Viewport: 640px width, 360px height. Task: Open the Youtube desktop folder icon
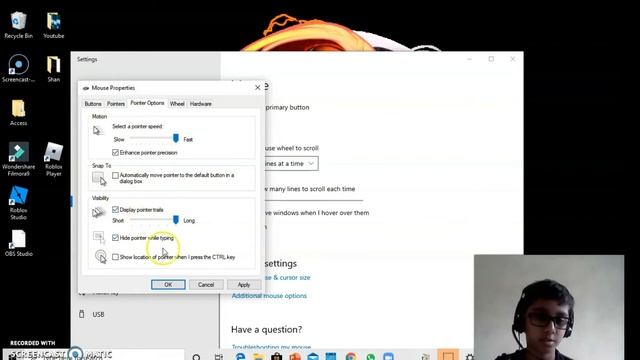(x=53, y=25)
